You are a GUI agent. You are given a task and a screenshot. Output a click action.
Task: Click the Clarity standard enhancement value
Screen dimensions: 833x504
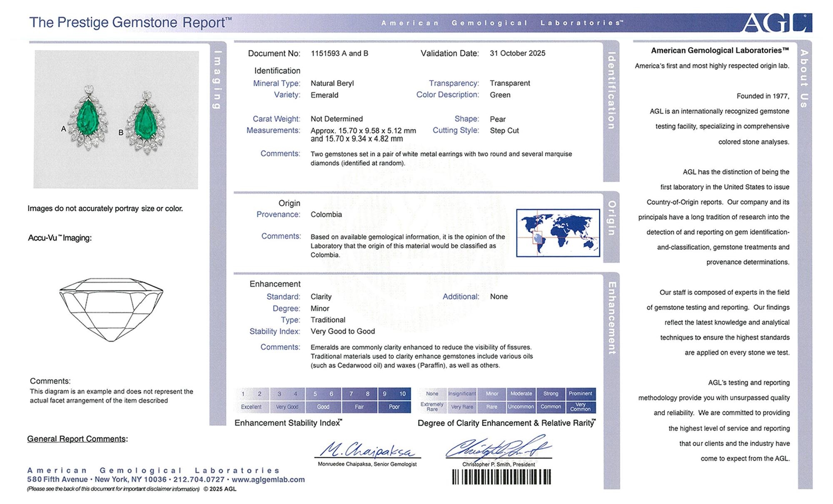coord(321,297)
